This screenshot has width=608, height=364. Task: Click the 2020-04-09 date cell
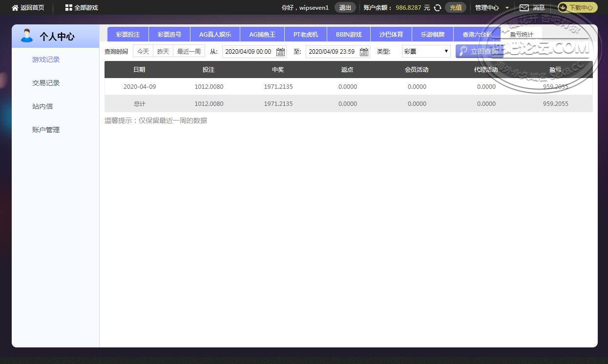[140, 87]
